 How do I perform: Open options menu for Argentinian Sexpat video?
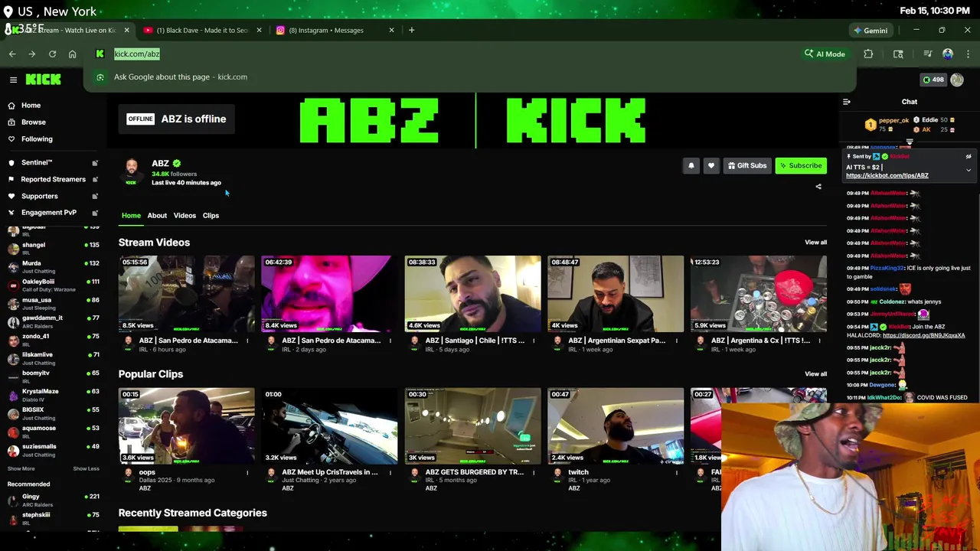677,341
